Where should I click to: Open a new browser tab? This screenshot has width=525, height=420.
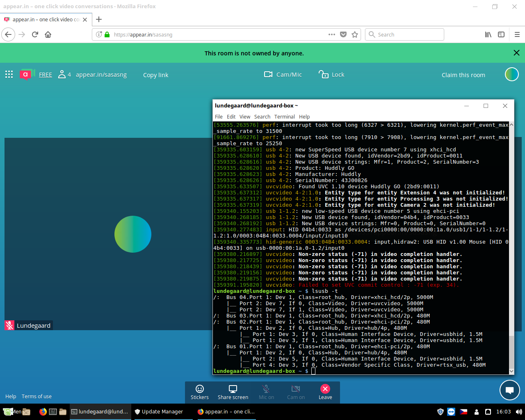tap(99, 19)
